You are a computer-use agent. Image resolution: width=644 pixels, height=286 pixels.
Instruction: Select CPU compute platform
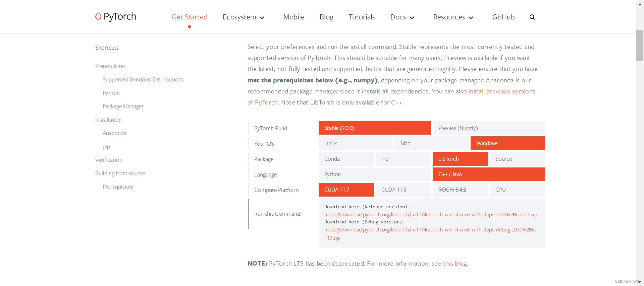tap(518, 190)
